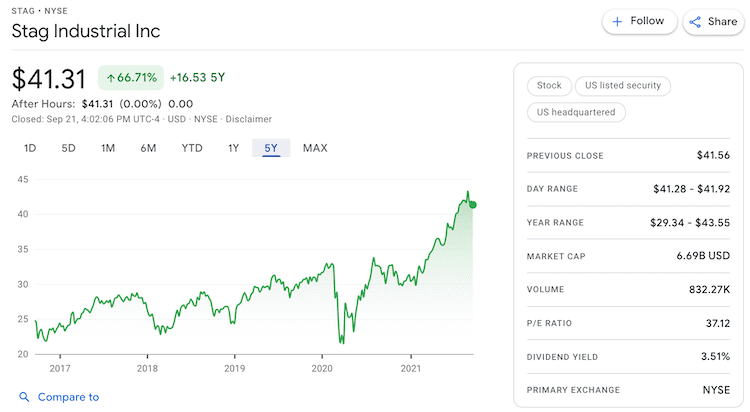Screen dimensions: 750x412
Task: Click the green 66.71% change badge
Action: point(131,78)
